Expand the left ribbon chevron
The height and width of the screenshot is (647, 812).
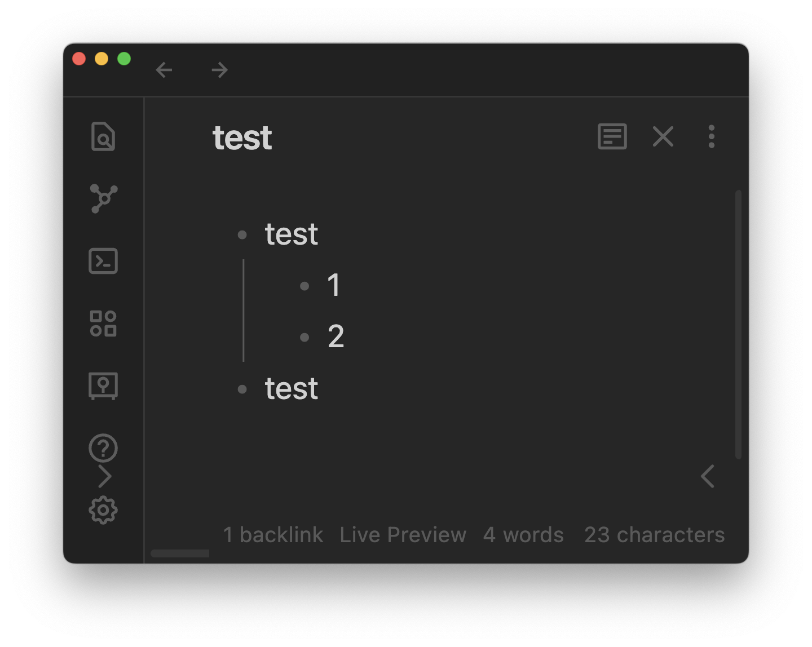coord(105,476)
